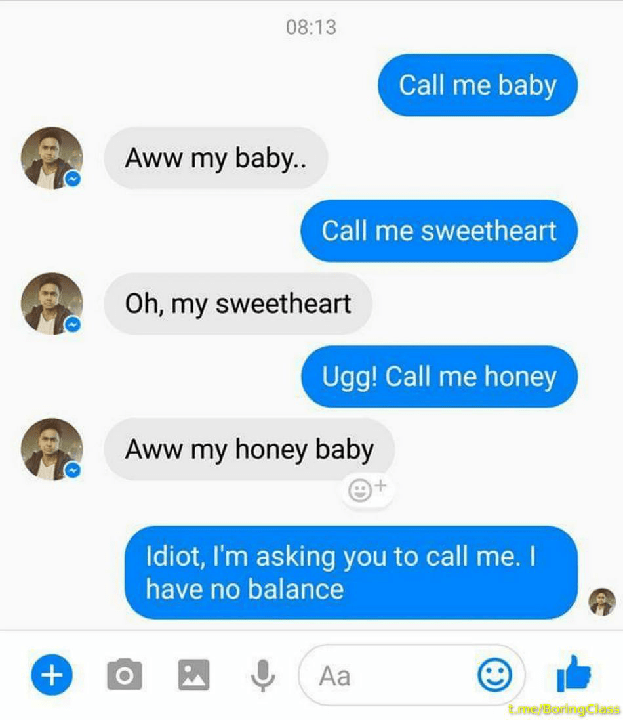Click the small seen-receipt avatar

(602, 602)
